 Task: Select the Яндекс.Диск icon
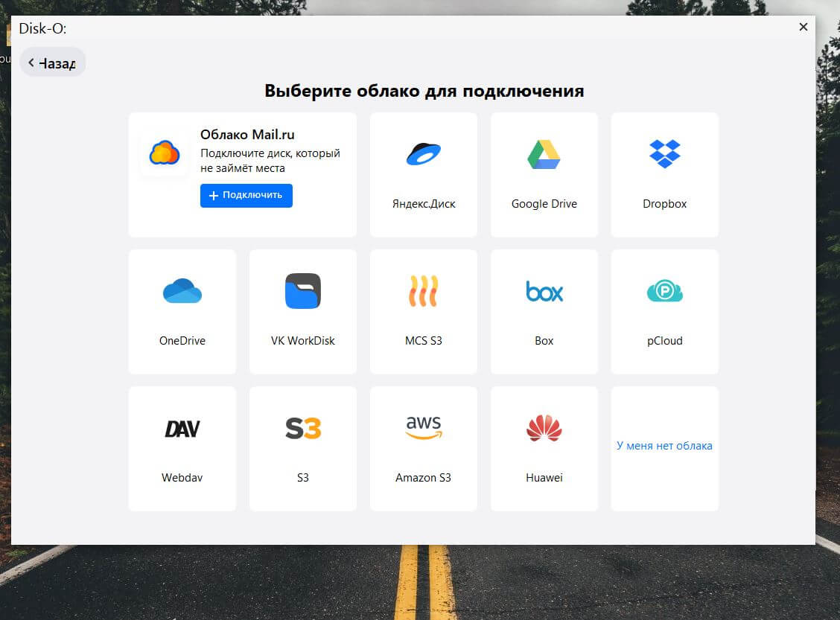(x=423, y=154)
